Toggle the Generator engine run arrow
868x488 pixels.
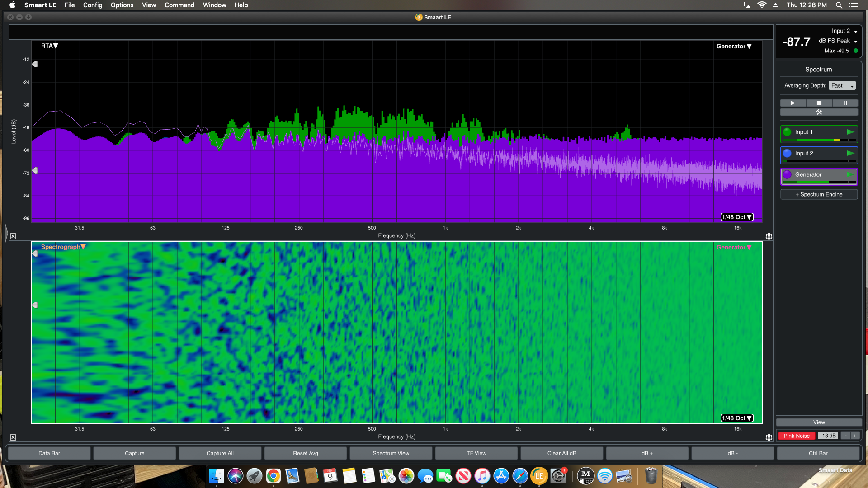click(x=850, y=174)
